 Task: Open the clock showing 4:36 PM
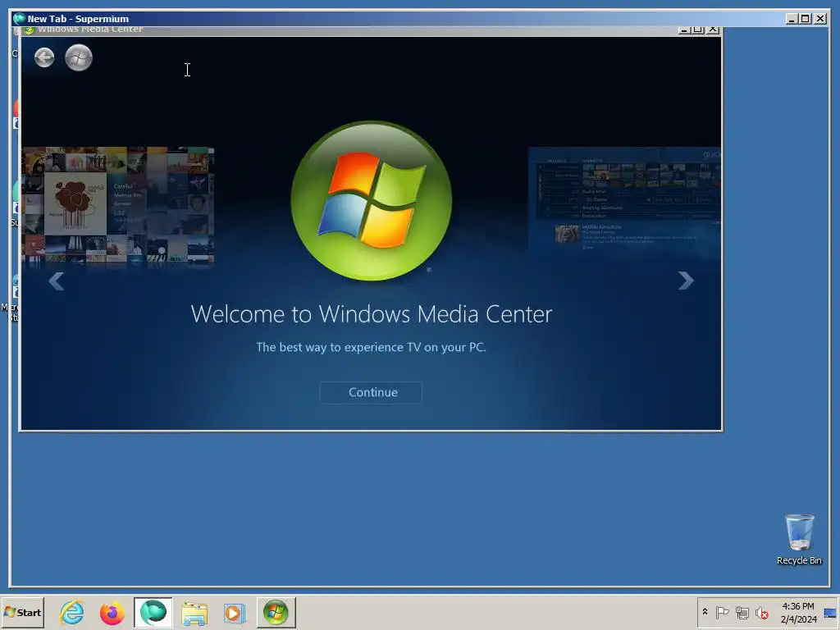pyautogui.click(x=798, y=612)
